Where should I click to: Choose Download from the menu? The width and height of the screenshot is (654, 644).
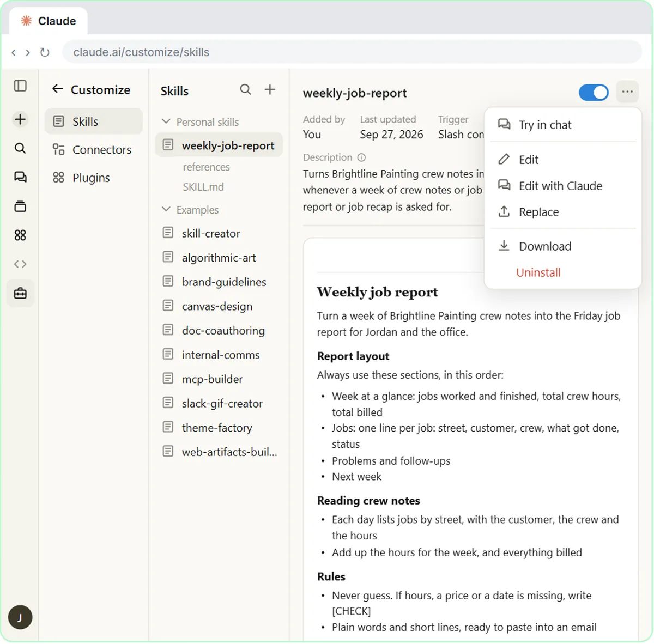click(563, 246)
